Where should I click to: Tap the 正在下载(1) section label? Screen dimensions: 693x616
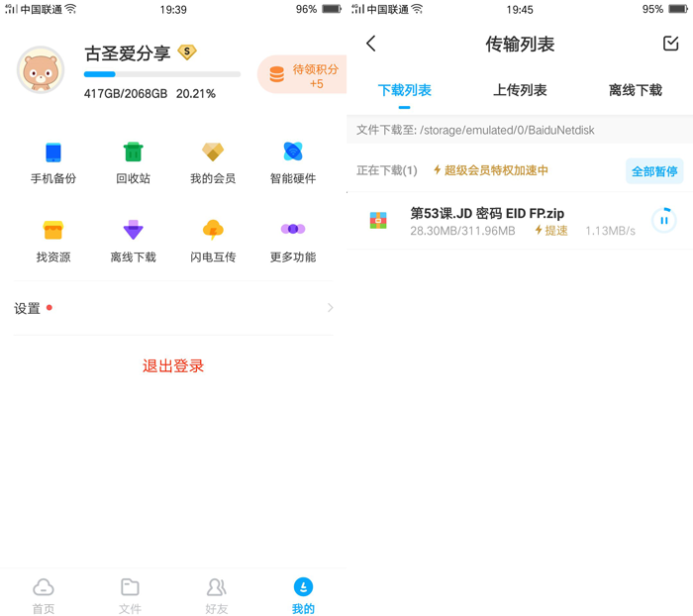[387, 170]
